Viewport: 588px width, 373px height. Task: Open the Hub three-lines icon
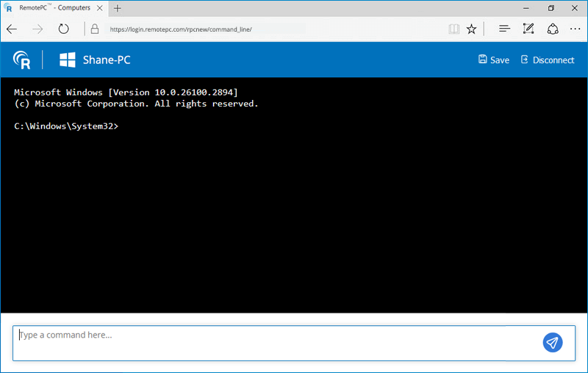504,29
